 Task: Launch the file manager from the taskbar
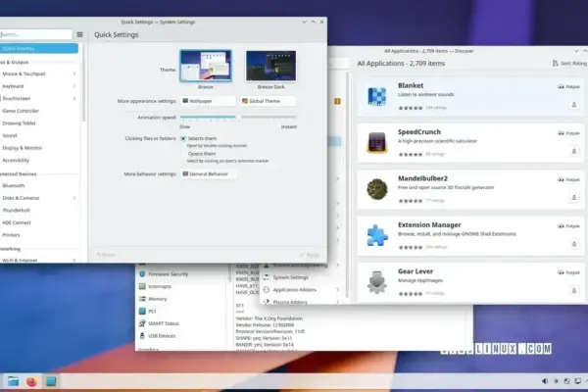[13, 381]
